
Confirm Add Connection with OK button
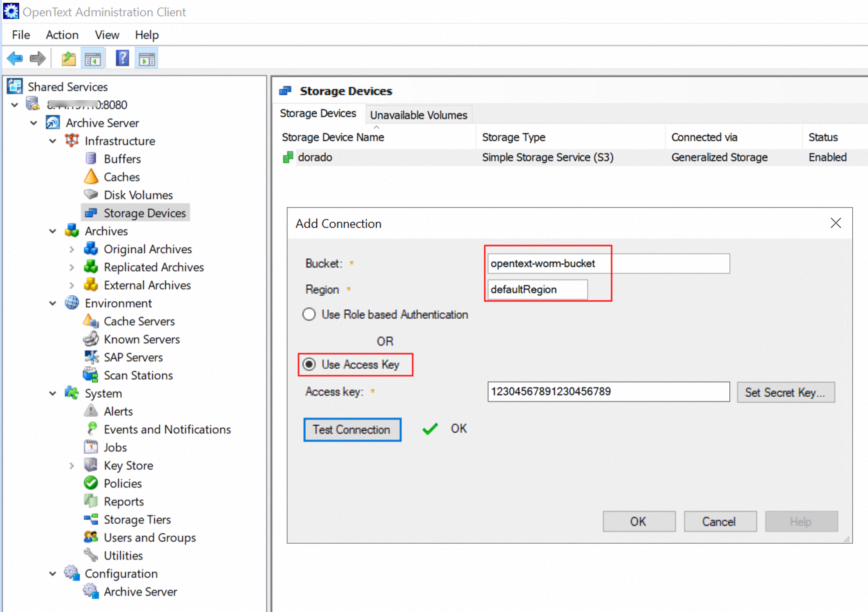point(639,521)
